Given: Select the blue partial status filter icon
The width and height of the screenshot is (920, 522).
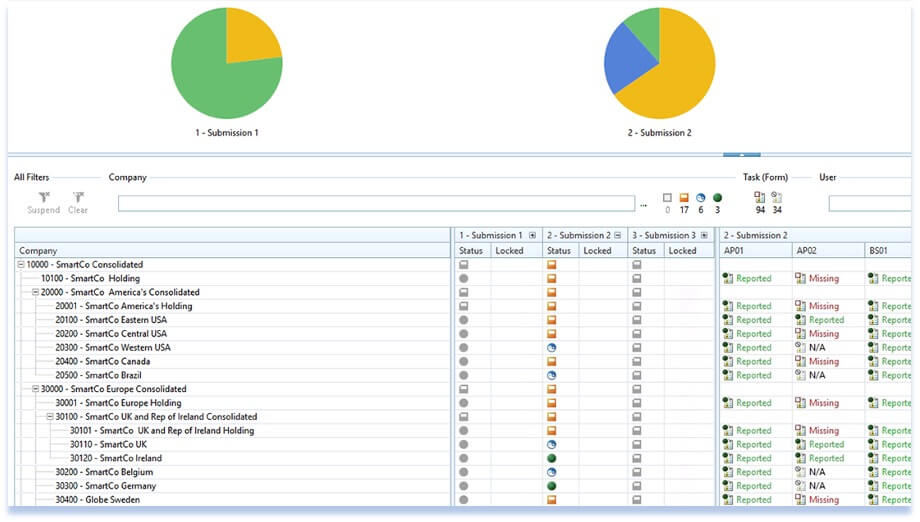Looking at the screenshot, I should pyautogui.click(x=700, y=198).
